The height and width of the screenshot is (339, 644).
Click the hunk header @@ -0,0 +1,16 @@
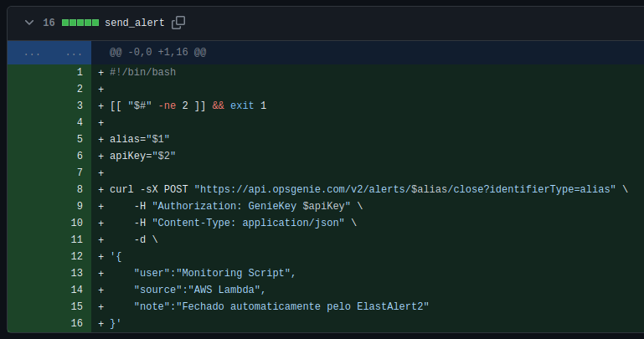point(158,52)
